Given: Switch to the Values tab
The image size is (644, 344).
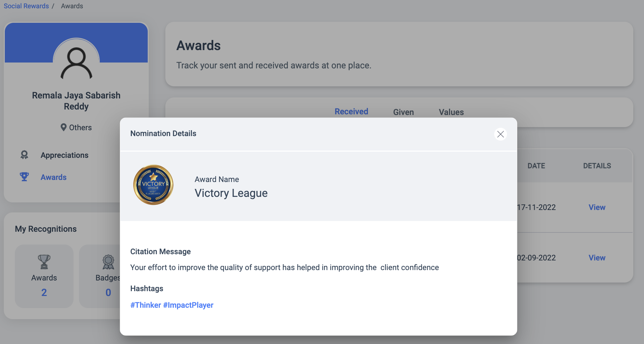Looking at the screenshot, I should pos(451,112).
